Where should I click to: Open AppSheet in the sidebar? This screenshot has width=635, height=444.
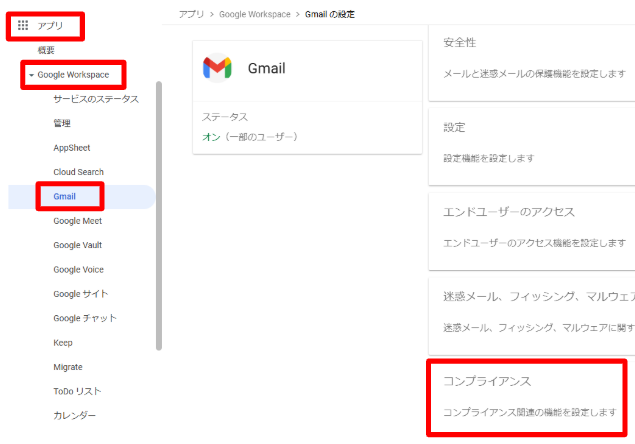[x=72, y=147]
